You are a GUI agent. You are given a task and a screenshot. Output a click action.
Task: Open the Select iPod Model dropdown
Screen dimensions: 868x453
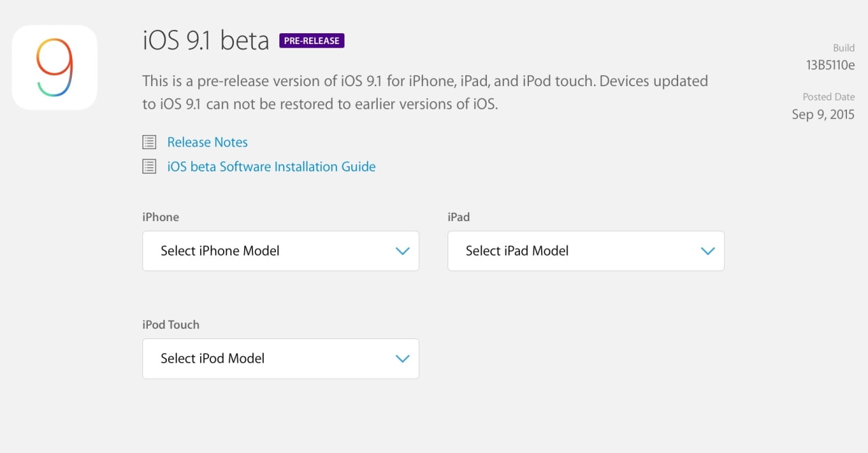[x=280, y=359]
